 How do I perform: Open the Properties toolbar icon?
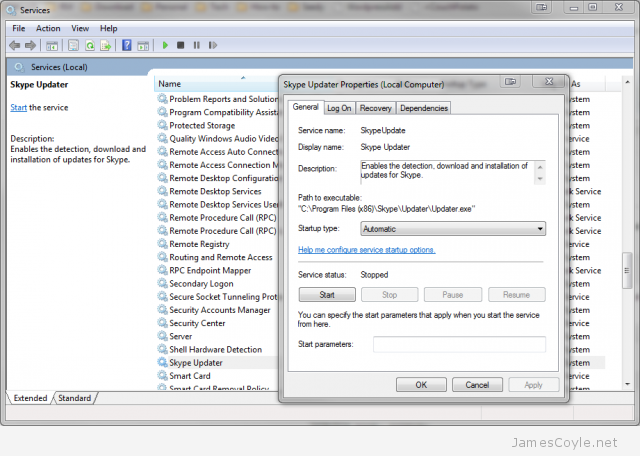coord(73,45)
